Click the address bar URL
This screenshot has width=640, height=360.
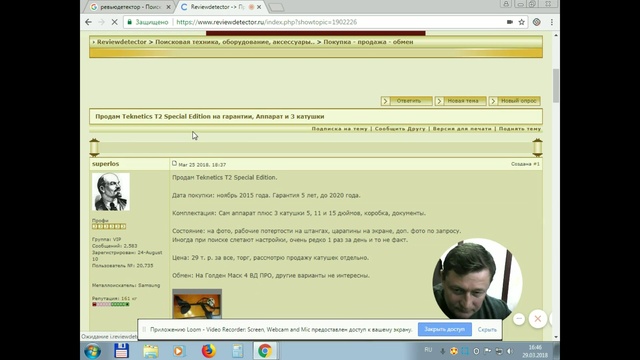coord(267,22)
